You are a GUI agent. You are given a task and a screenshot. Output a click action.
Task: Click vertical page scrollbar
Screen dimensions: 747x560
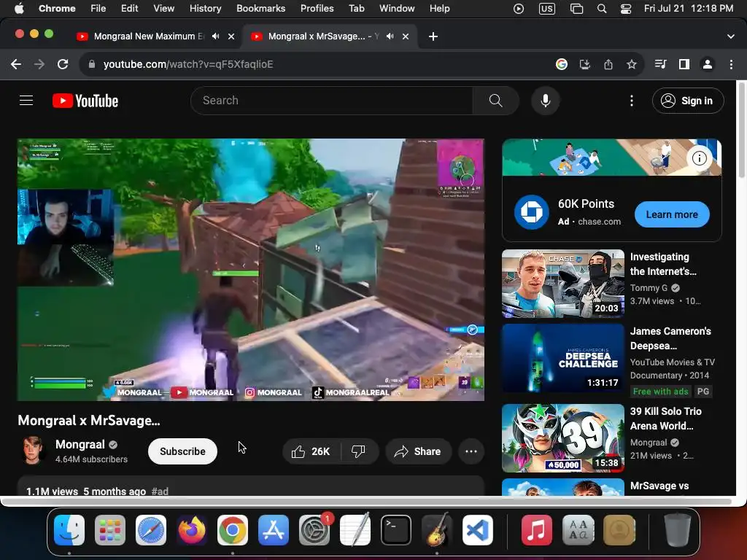[741, 131]
